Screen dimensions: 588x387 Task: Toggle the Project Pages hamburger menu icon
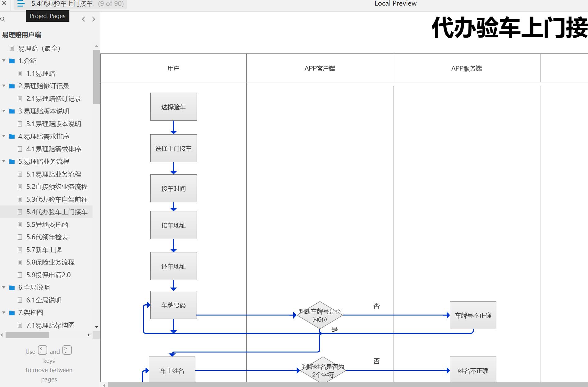[x=21, y=4]
